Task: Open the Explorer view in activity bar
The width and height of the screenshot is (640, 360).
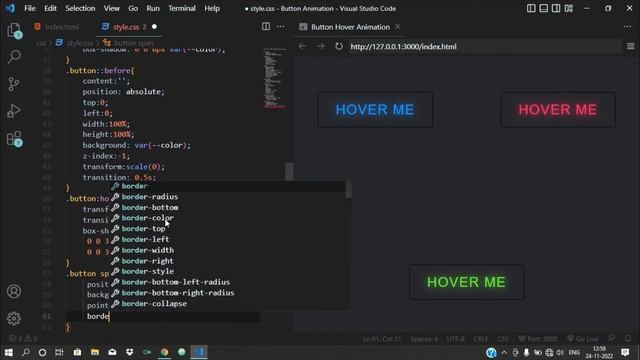Action: click(14, 30)
